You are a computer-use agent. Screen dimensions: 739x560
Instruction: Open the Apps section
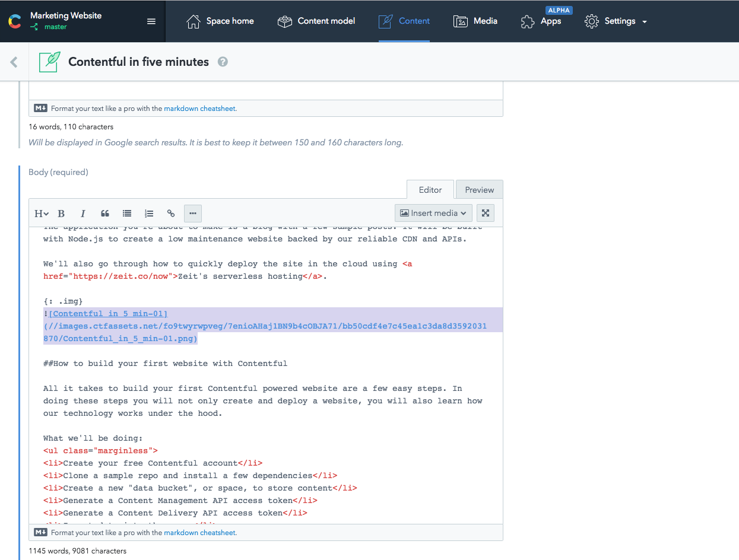(541, 21)
